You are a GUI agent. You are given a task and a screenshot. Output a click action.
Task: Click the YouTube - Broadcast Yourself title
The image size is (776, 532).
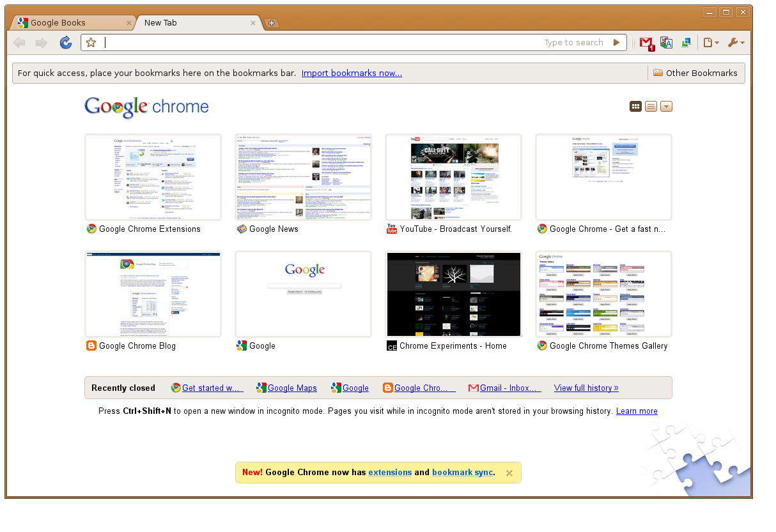[x=456, y=229]
